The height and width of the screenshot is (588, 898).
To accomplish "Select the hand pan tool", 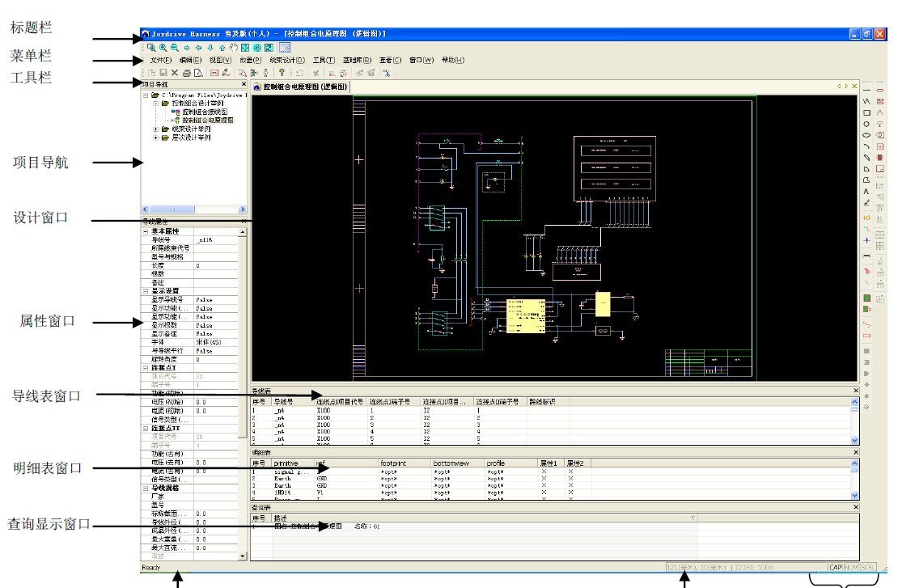I will pyautogui.click(x=235, y=49).
